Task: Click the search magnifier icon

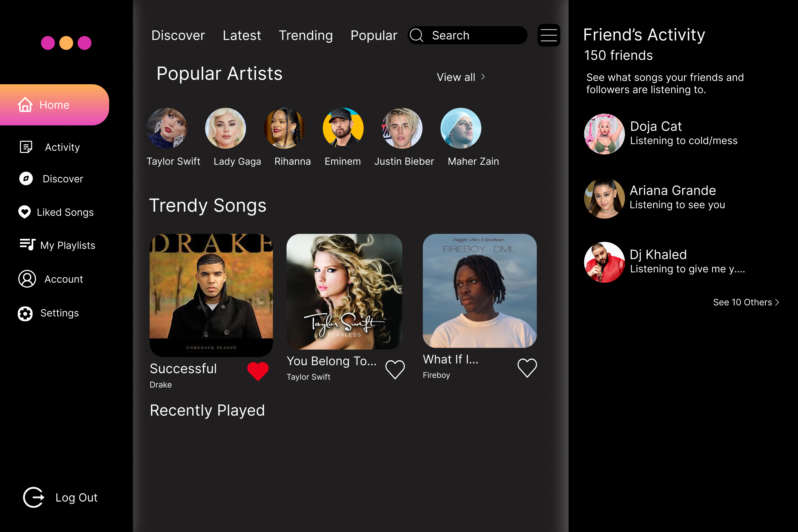Action: tap(417, 35)
